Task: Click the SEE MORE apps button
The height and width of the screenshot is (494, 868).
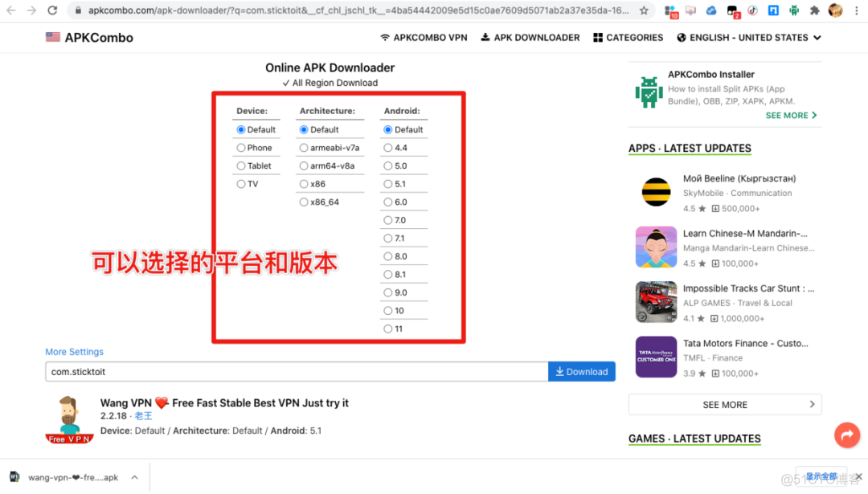Action: click(725, 404)
